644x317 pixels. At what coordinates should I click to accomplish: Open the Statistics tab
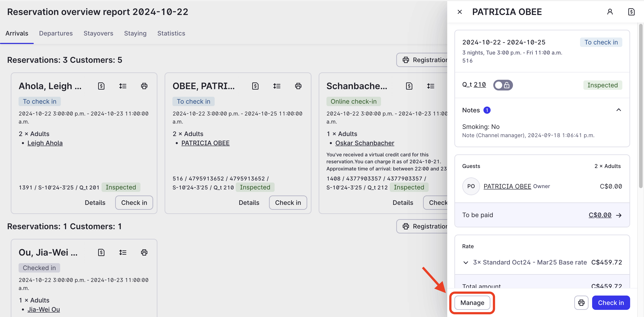point(171,33)
